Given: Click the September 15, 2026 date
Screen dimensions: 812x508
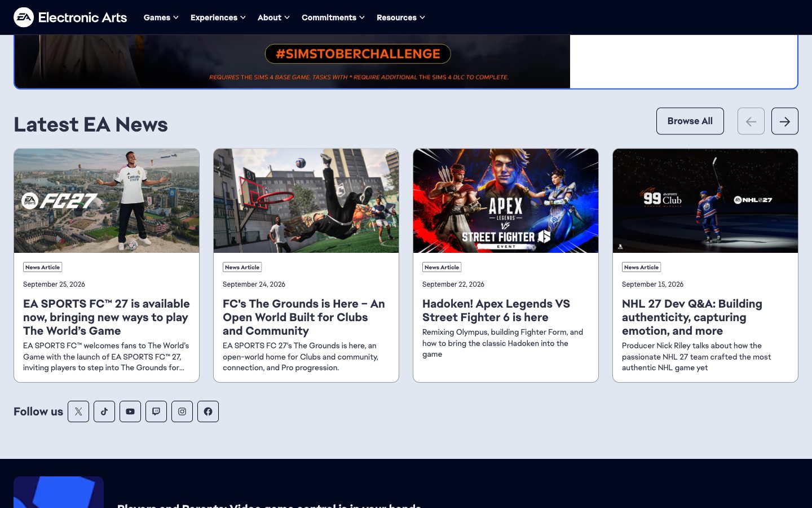Looking at the screenshot, I should pyautogui.click(x=652, y=284).
